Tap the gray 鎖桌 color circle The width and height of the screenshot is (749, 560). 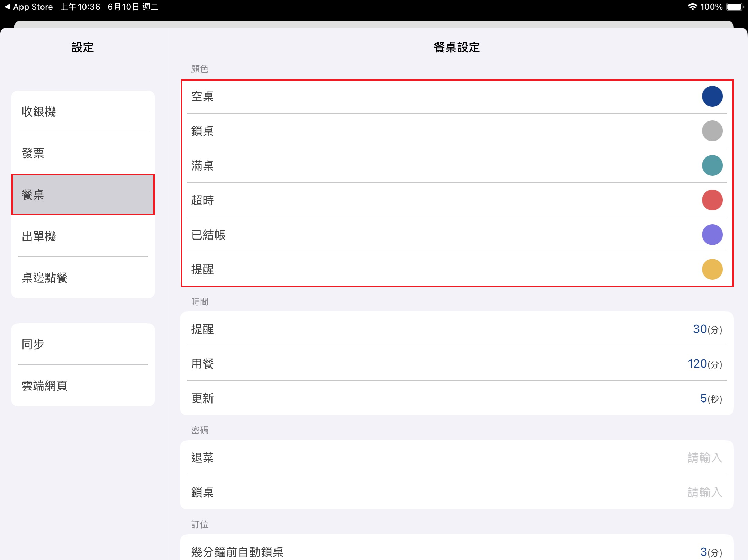[712, 131]
